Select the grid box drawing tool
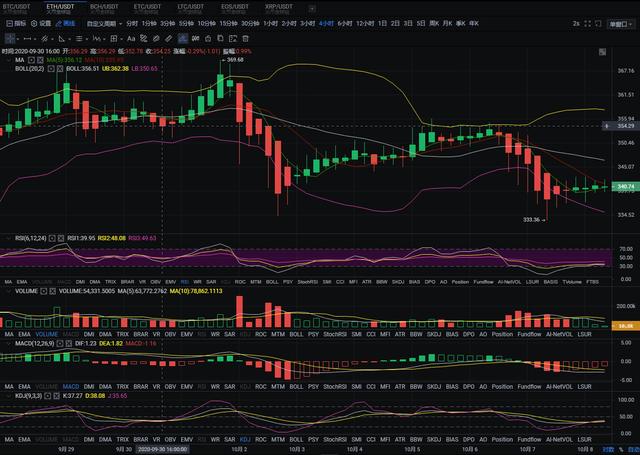Image resolution: width=640 pixels, height=455 pixels. (114, 39)
